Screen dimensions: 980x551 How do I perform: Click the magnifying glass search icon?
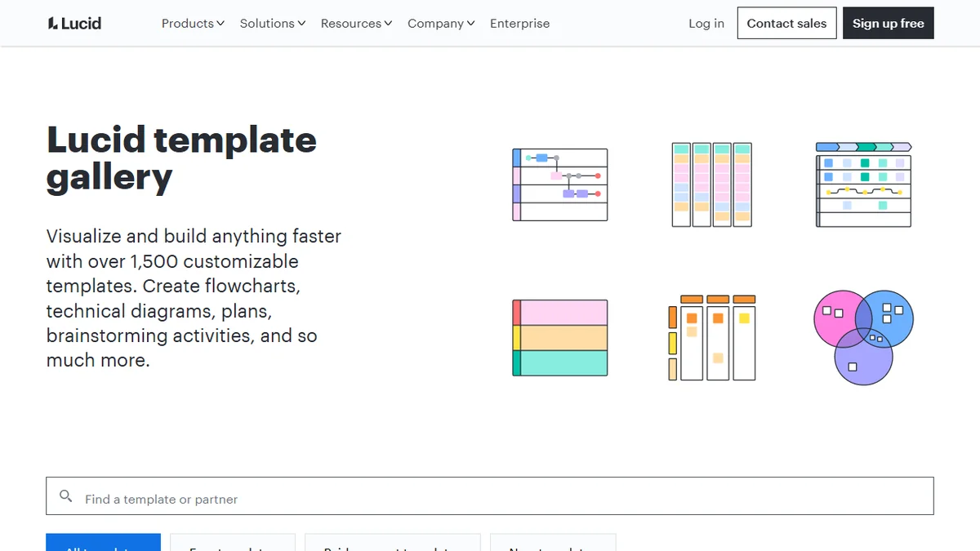(x=66, y=496)
